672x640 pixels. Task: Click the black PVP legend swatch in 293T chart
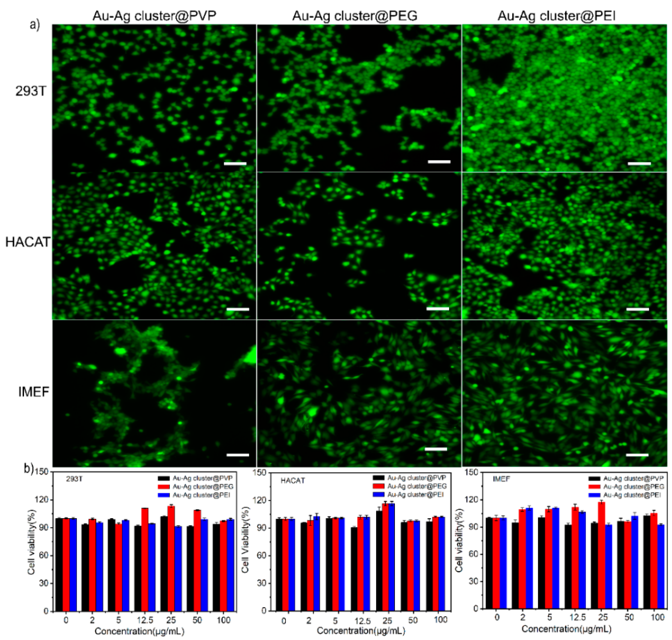pos(164,479)
